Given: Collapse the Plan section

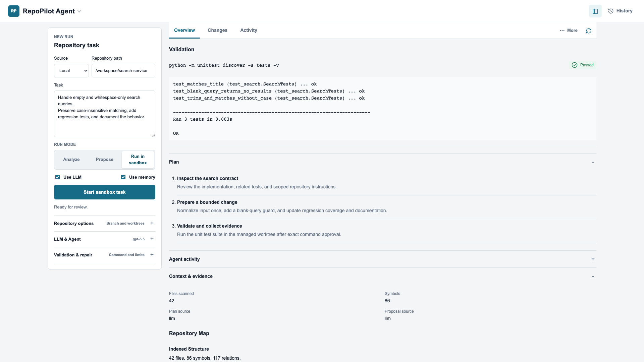Looking at the screenshot, I should click(x=593, y=162).
